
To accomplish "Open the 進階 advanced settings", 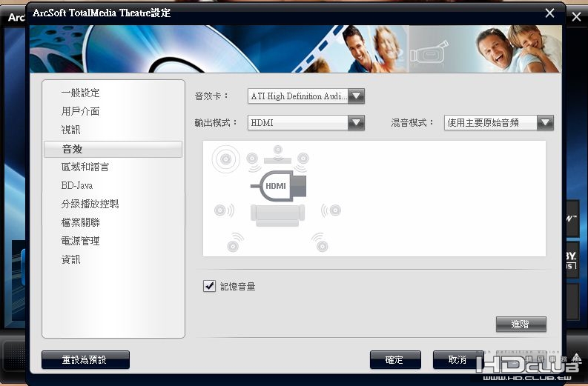I will 521,325.
